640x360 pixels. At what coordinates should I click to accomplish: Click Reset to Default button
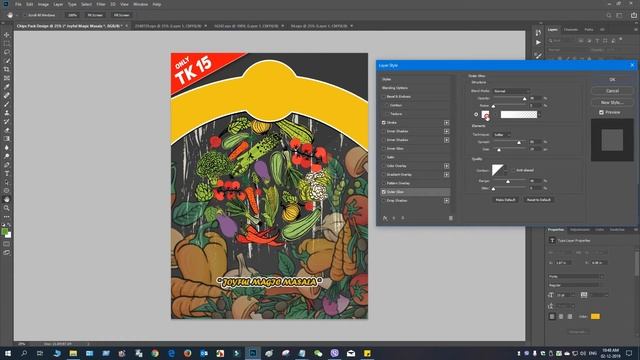pyautogui.click(x=539, y=200)
